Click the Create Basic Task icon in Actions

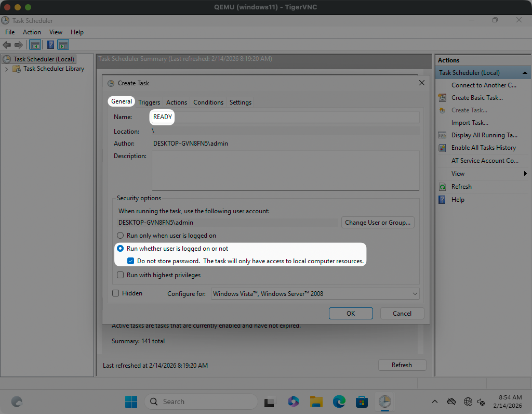point(442,98)
